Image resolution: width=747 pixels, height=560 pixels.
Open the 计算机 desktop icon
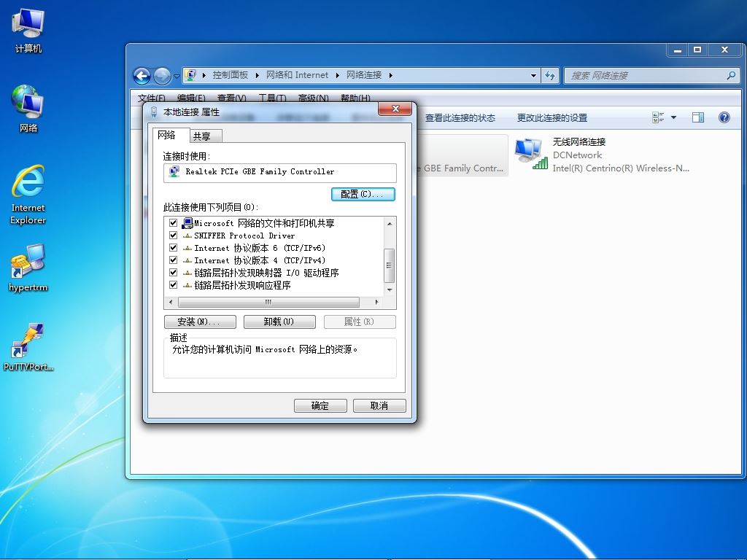point(28,30)
